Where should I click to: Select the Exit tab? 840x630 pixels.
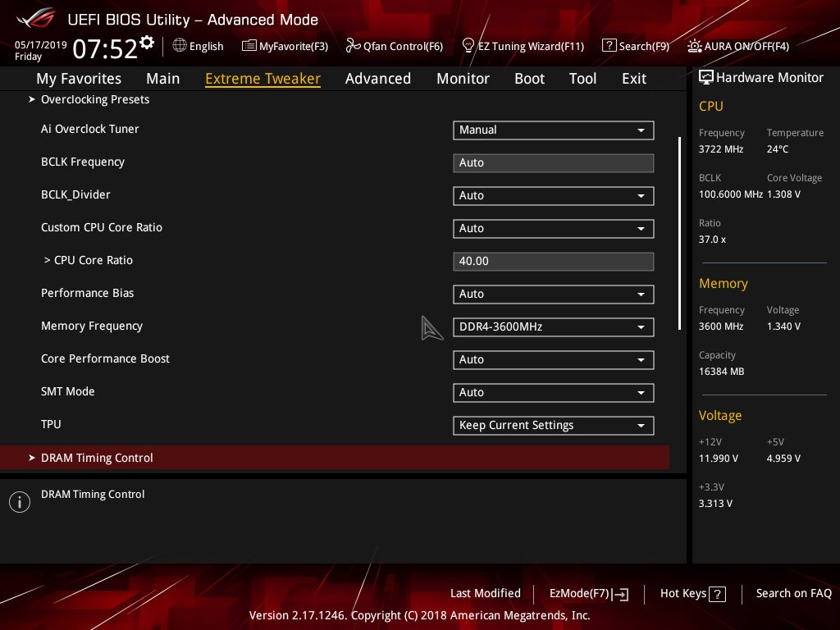[x=634, y=78]
